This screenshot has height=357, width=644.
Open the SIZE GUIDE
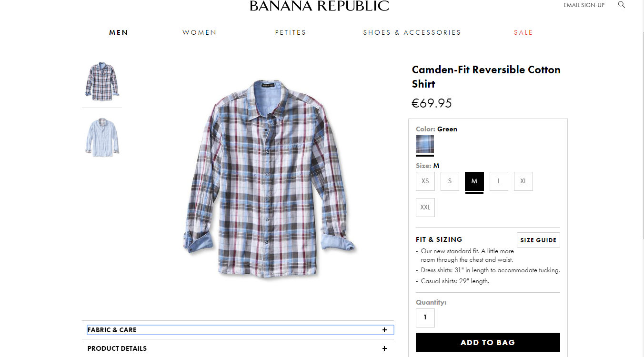538,239
